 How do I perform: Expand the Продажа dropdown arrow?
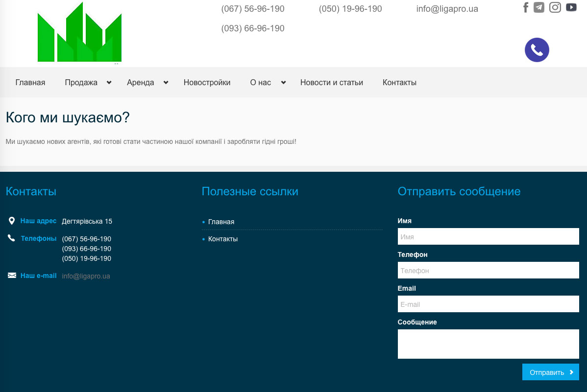coord(109,83)
